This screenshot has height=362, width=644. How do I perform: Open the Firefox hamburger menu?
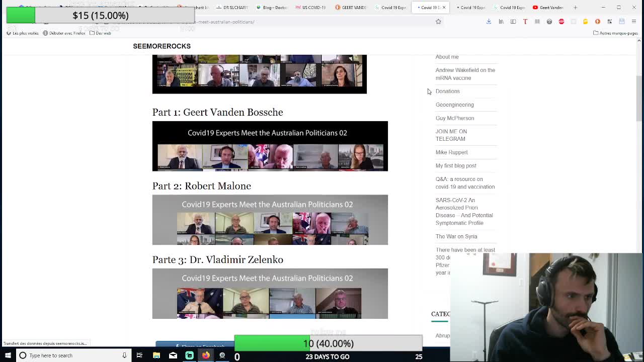click(x=633, y=22)
